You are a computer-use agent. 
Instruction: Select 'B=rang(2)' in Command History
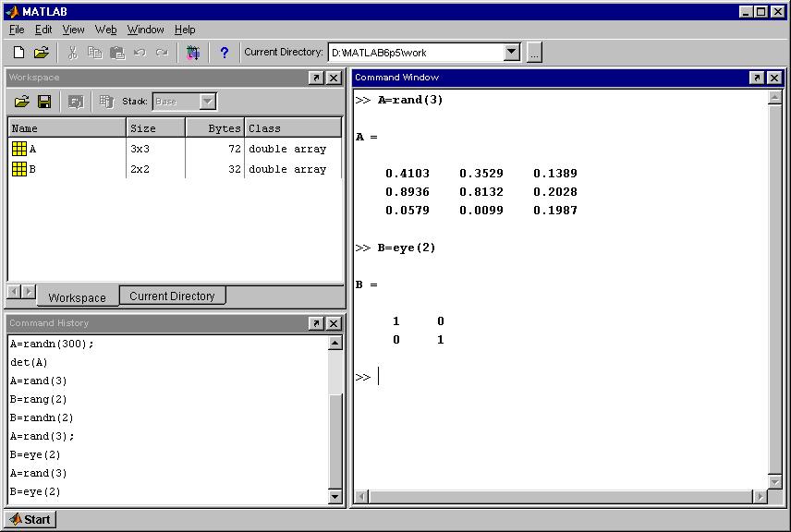pos(38,399)
